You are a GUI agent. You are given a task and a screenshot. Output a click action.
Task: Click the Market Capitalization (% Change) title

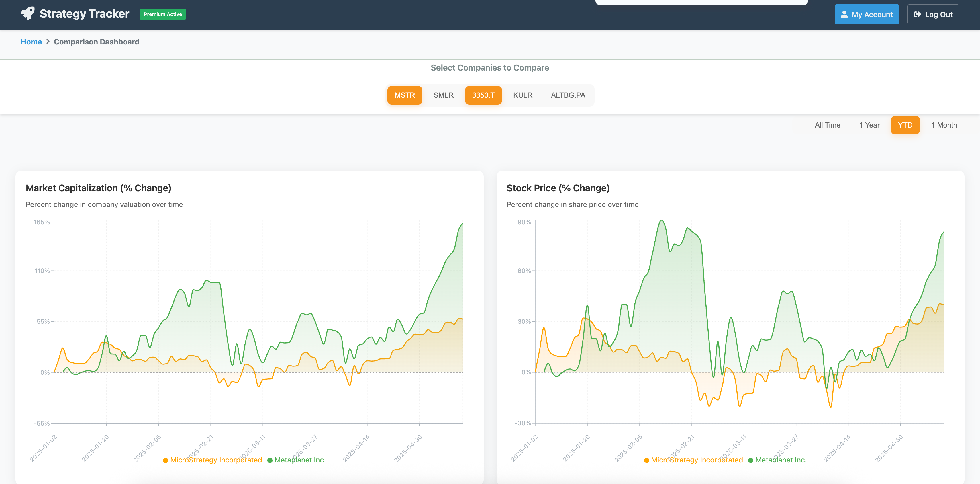point(99,188)
